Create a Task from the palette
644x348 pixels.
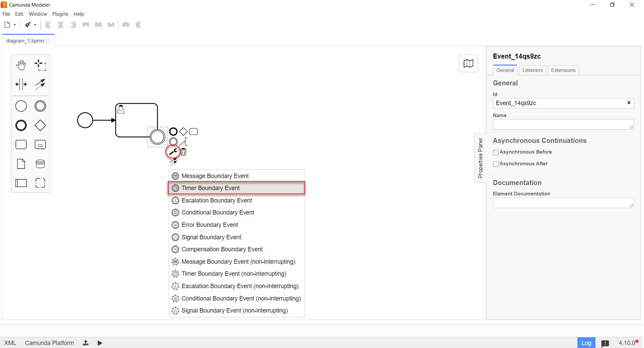(21, 145)
